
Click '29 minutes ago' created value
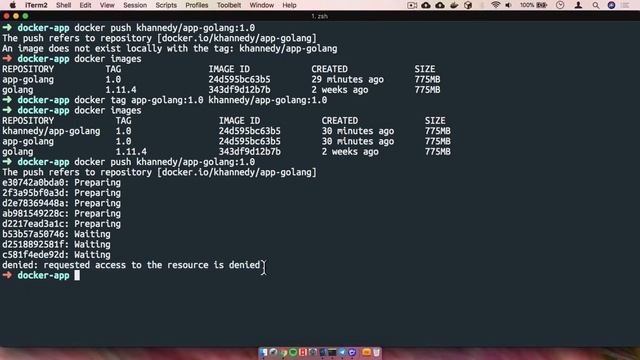click(347, 80)
